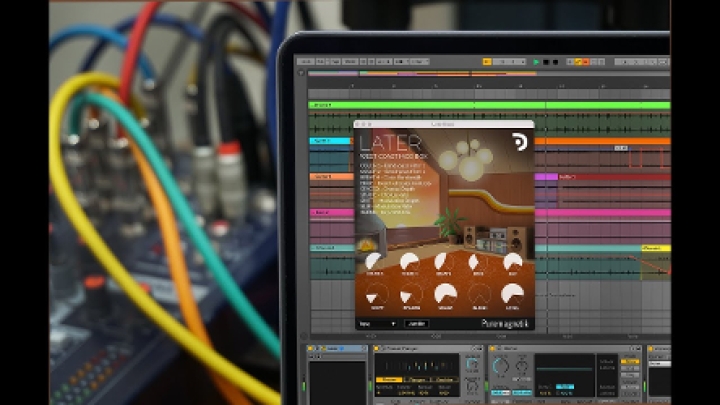
Task: Select the Flanger mode tab
Action: click(x=416, y=380)
